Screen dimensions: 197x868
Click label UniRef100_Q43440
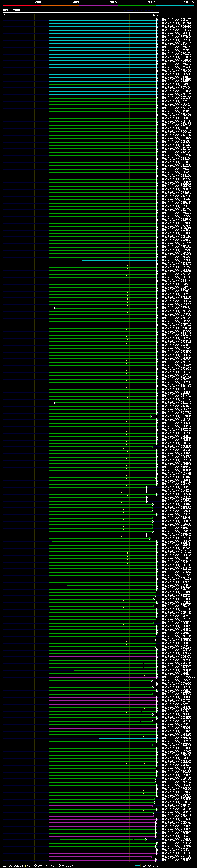tap(177, 43)
